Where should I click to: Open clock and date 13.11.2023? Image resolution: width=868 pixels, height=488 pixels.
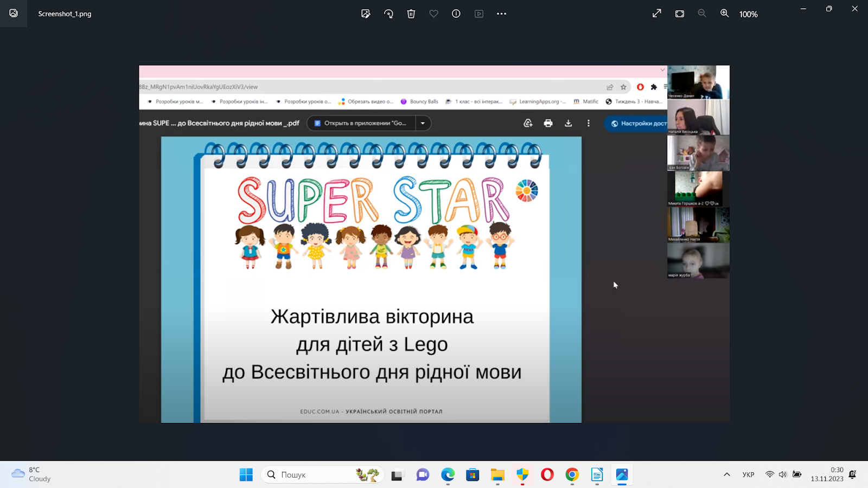[827, 474]
